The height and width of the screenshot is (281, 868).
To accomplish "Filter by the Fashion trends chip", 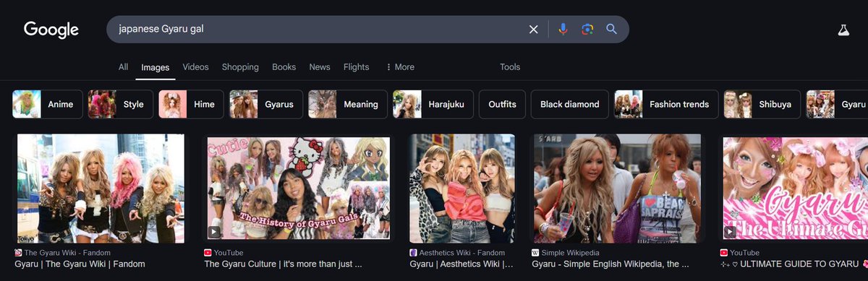I will pos(666,104).
